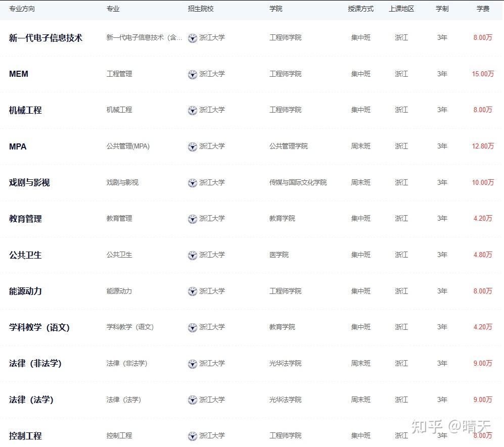This screenshot has height=447, width=504.
Task: Click university logo in 学科教学(语文) row
Action: pyautogui.click(x=192, y=327)
